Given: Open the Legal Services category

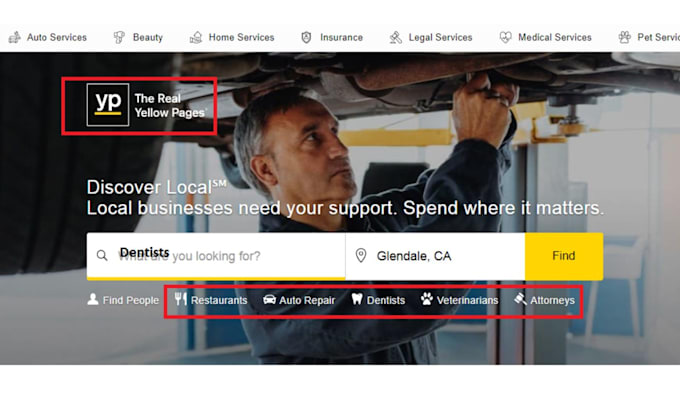Looking at the screenshot, I should [x=440, y=37].
